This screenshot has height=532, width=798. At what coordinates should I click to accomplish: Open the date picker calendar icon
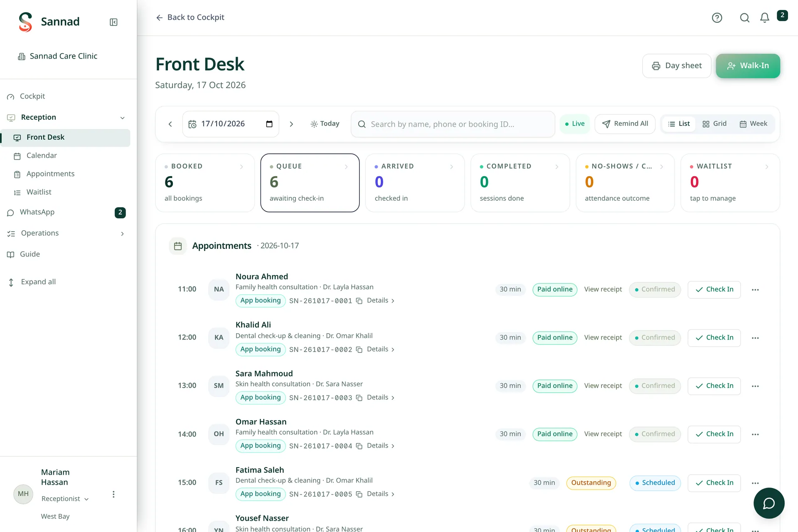(x=269, y=124)
